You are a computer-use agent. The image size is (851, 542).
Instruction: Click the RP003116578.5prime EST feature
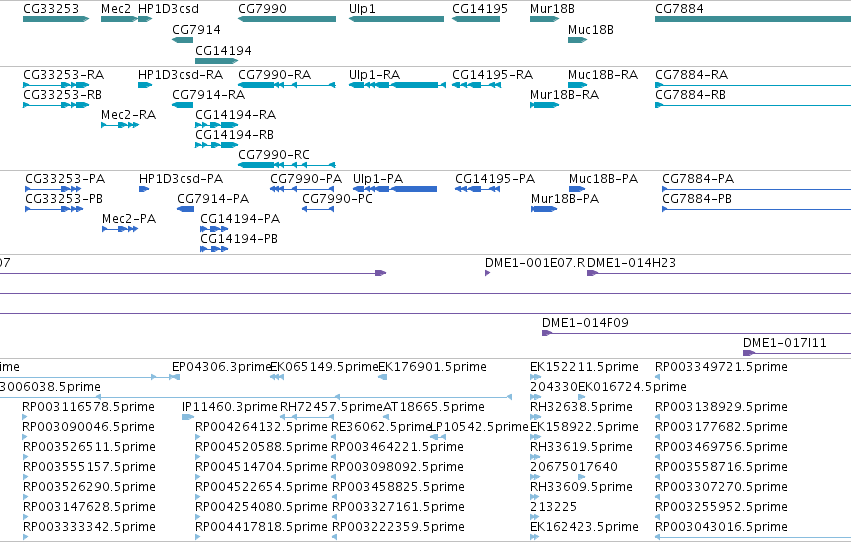click(x=24, y=417)
